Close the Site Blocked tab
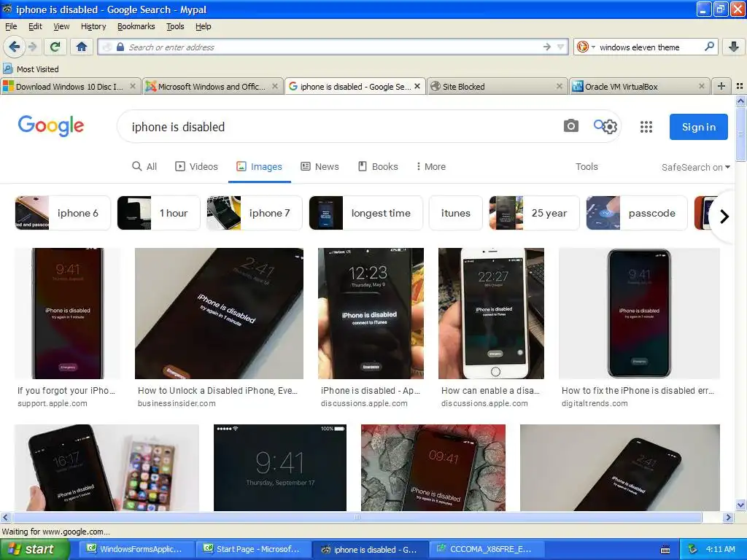Viewport: 747px width, 560px height. point(560,86)
